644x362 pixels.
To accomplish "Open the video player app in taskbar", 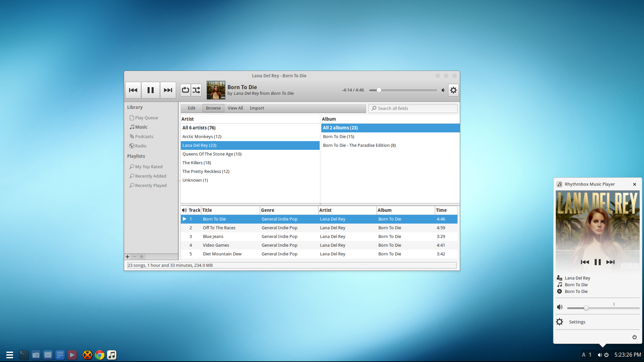I will [72, 355].
